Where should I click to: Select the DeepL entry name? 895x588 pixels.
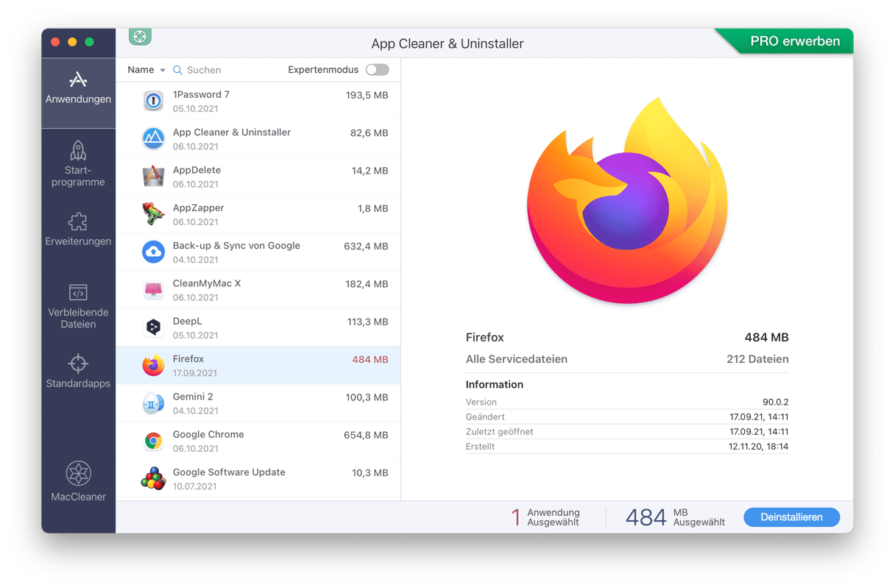tap(187, 322)
